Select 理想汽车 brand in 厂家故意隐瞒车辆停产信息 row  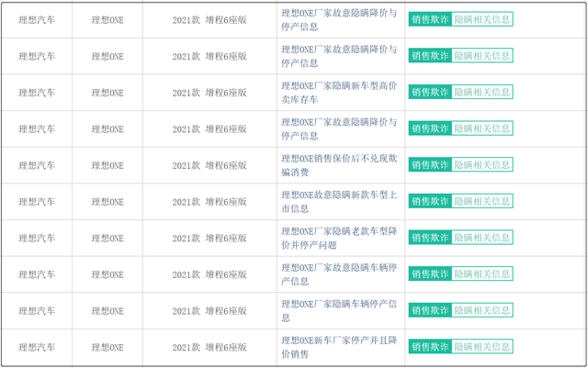[37, 274]
